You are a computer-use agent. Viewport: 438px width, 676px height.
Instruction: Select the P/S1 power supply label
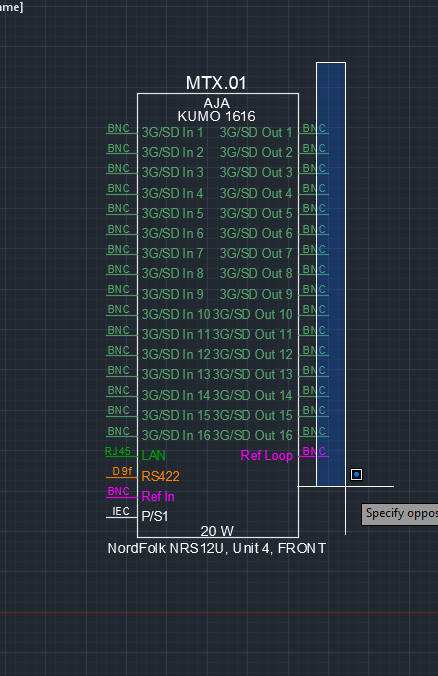[x=154, y=516]
